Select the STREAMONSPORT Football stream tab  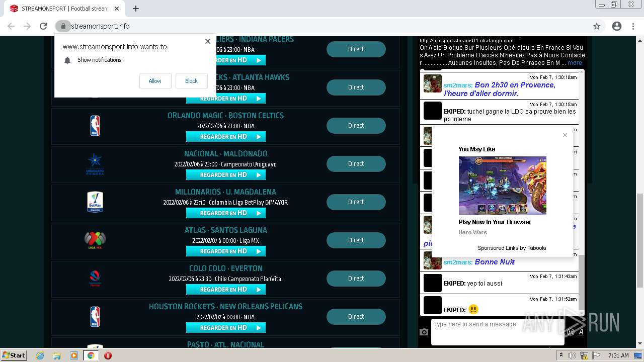[x=64, y=9]
